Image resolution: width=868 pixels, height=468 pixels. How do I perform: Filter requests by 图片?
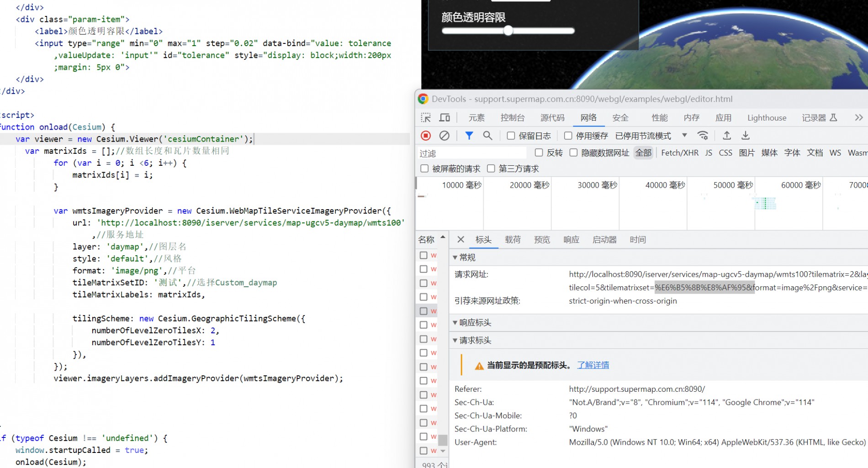747,152
